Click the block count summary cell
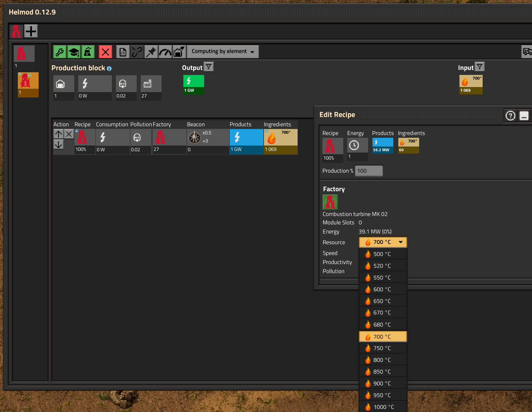The height and width of the screenshot is (412, 532). coord(64,87)
